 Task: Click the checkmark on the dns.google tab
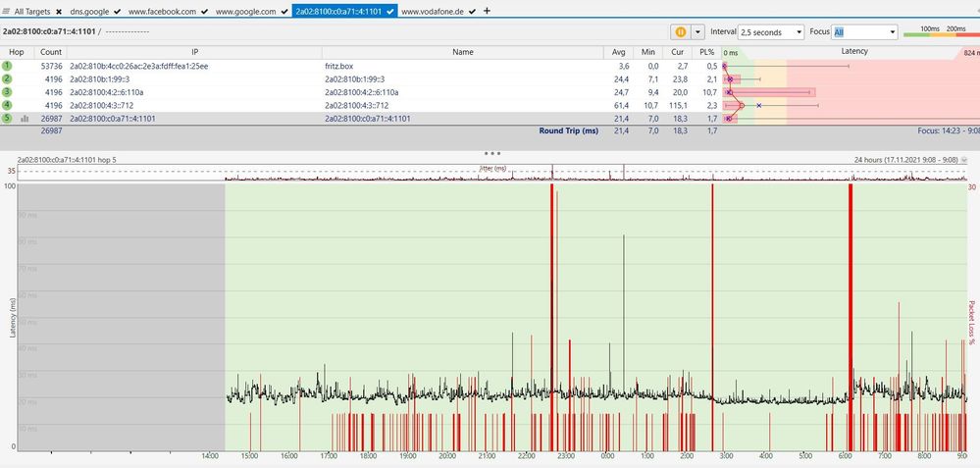pos(118,11)
